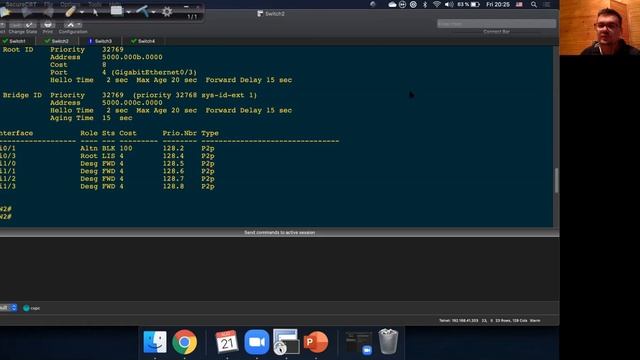640x360 pixels.
Task: Click the Change State toolbar button
Action: (x=22, y=28)
